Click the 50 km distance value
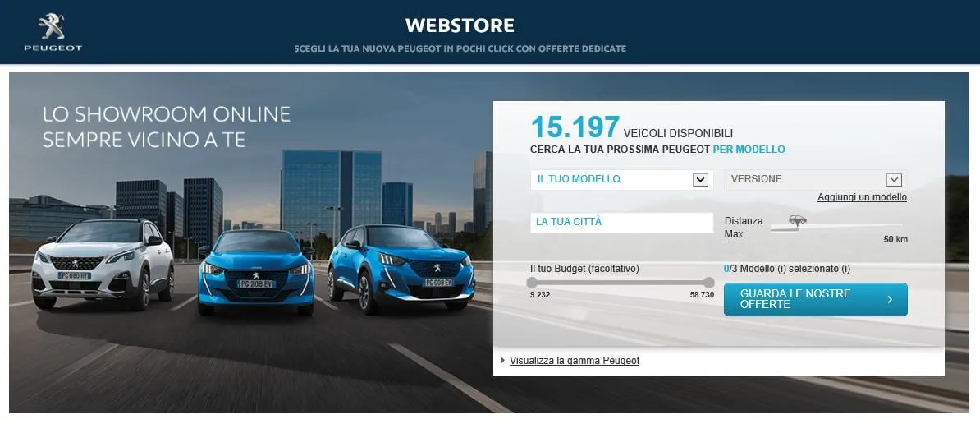 (x=895, y=239)
